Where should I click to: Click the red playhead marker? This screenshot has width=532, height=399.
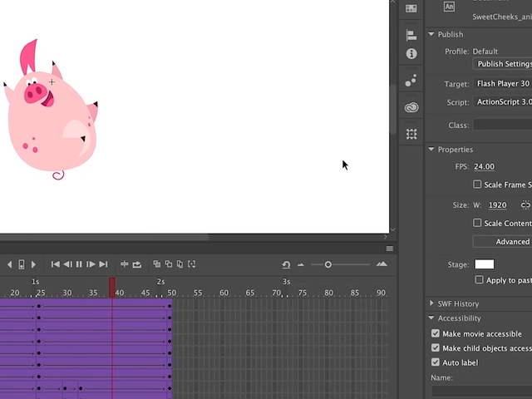tap(112, 287)
